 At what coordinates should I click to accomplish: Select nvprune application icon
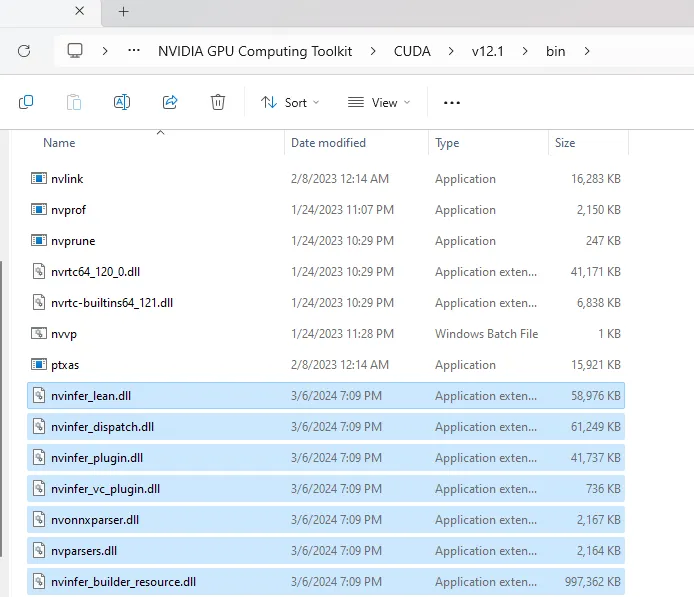tap(39, 240)
